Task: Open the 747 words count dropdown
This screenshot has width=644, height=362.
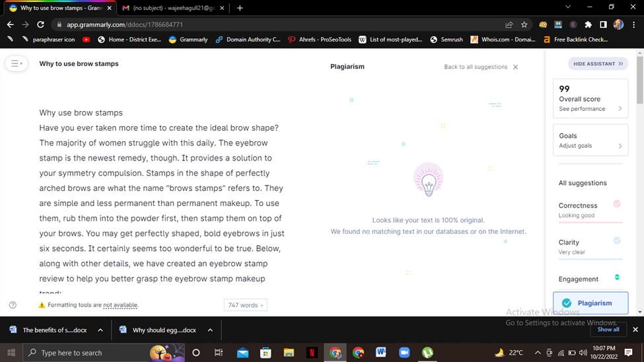Action: [246, 305]
